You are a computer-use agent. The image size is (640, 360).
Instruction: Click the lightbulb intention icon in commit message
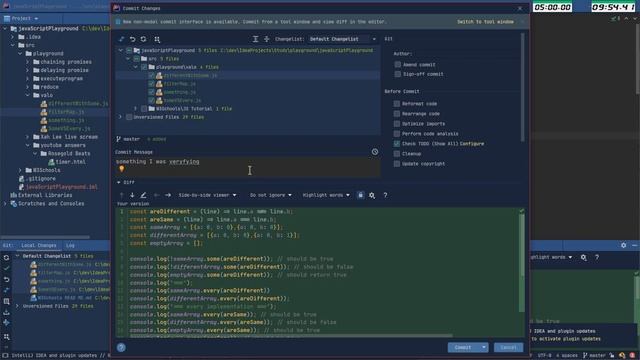coord(122,169)
